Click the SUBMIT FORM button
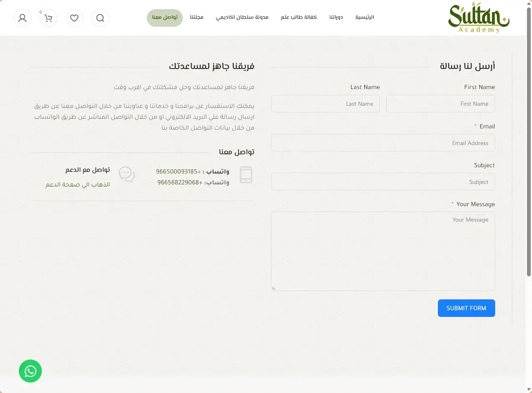Screen dimensions: 532x393 coord(466,308)
